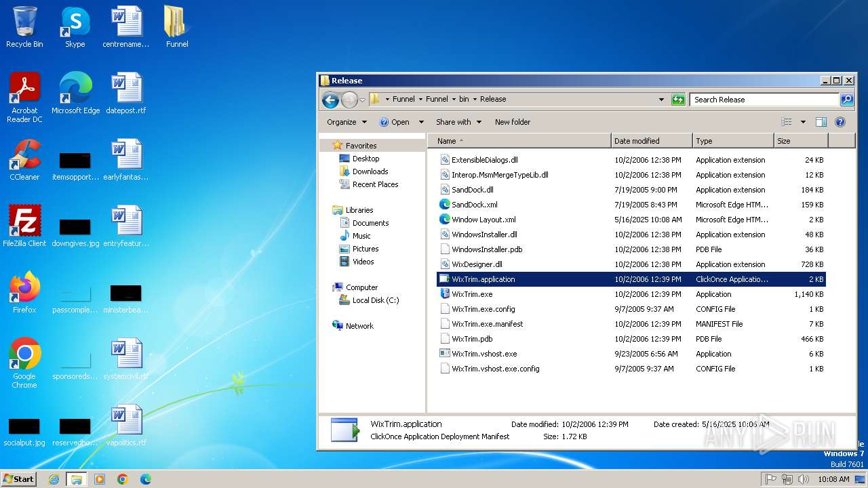Screen dimensions: 868x488
Task: Click Release in the address bar
Action: coord(493,99)
